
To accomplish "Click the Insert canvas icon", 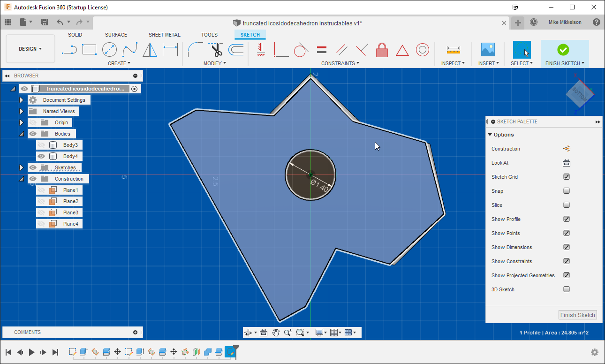I will click(488, 50).
